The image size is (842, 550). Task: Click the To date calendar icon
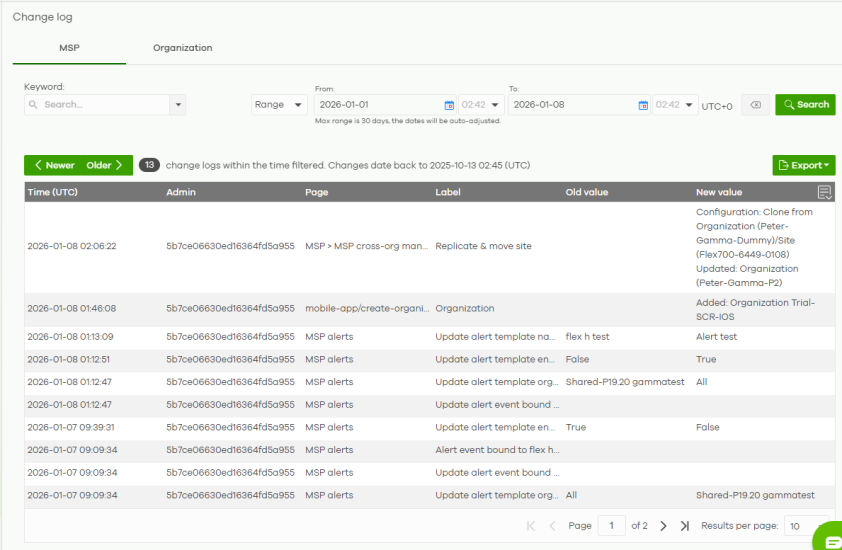coord(643,105)
